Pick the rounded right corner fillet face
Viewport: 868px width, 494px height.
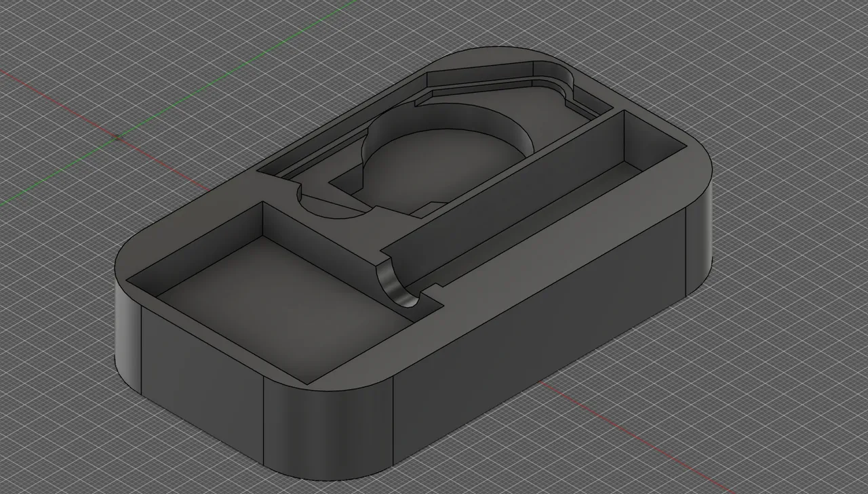tap(700, 244)
